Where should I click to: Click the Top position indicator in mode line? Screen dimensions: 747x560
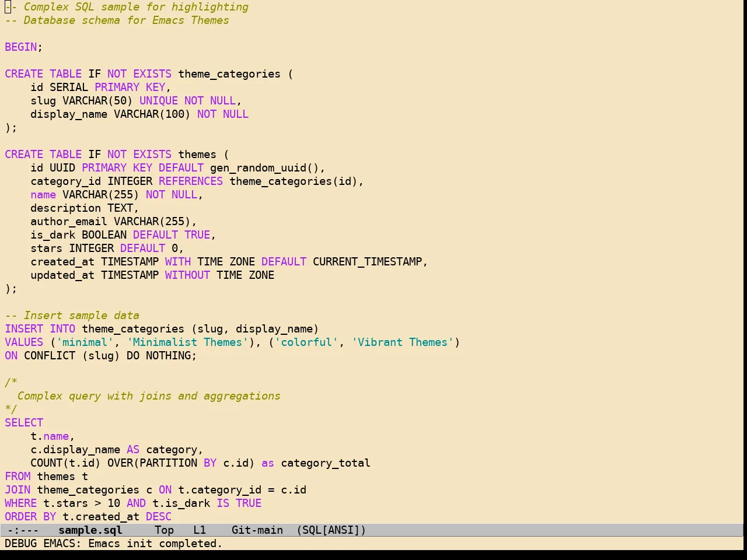pos(164,530)
